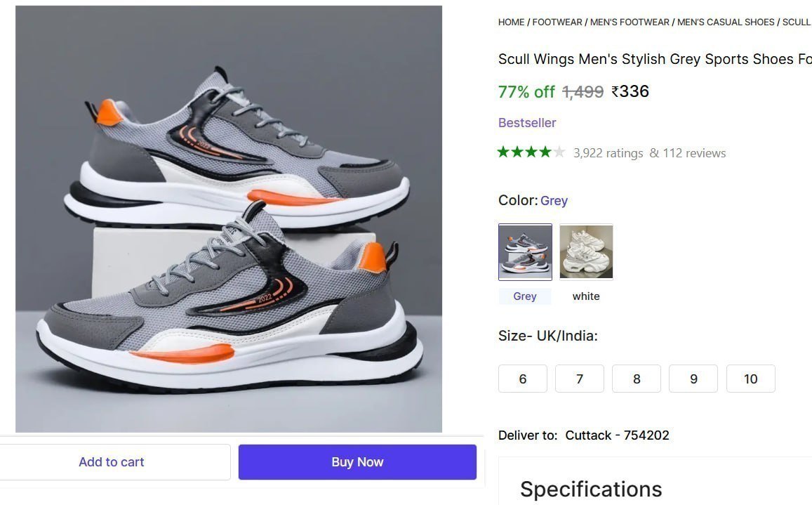View the 3,922 ratings

[606, 152]
